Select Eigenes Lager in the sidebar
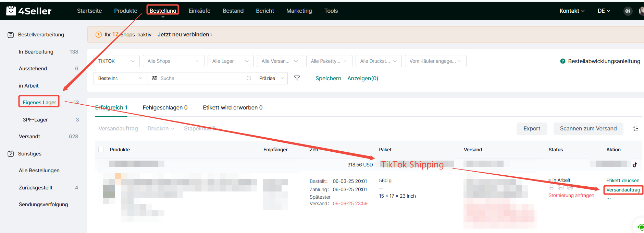The image size is (644, 233). pyautogui.click(x=39, y=103)
